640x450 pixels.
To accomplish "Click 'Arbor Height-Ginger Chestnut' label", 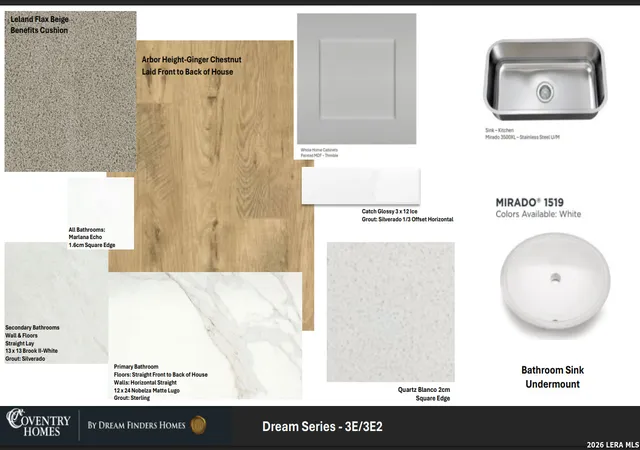I will tap(191, 60).
